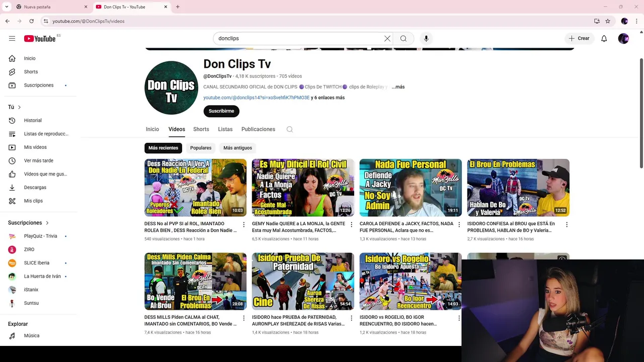Image resolution: width=644 pixels, height=362 pixels.
Task: Switch to the channel Shorts tab
Action: 201,129
